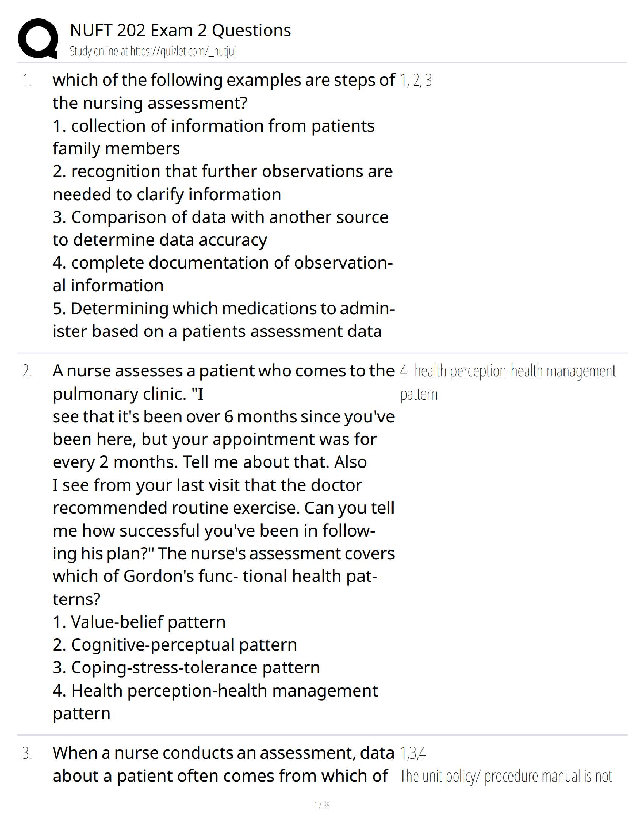The image size is (644, 834).
Task: Select option "1. Value-belief pattern"
Action: tap(139, 622)
